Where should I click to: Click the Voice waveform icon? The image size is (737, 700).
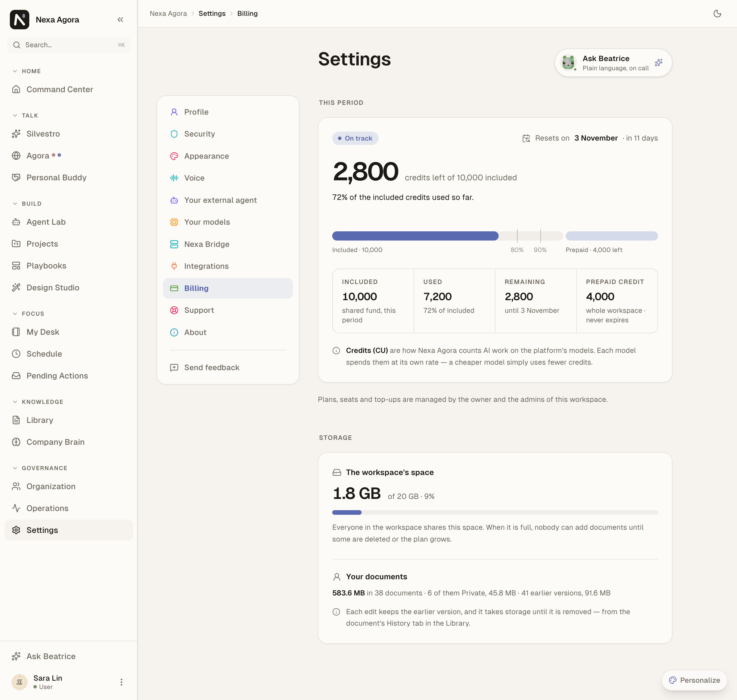(x=174, y=178)
